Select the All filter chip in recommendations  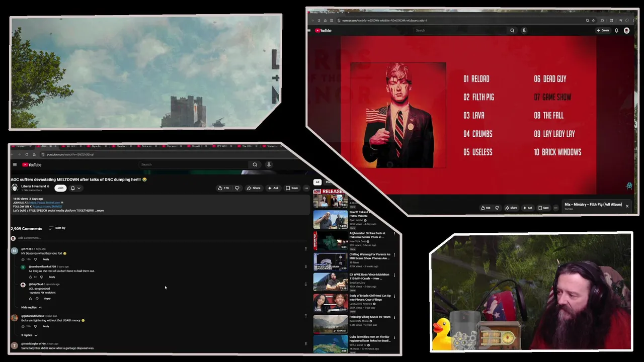click(317, 182)
